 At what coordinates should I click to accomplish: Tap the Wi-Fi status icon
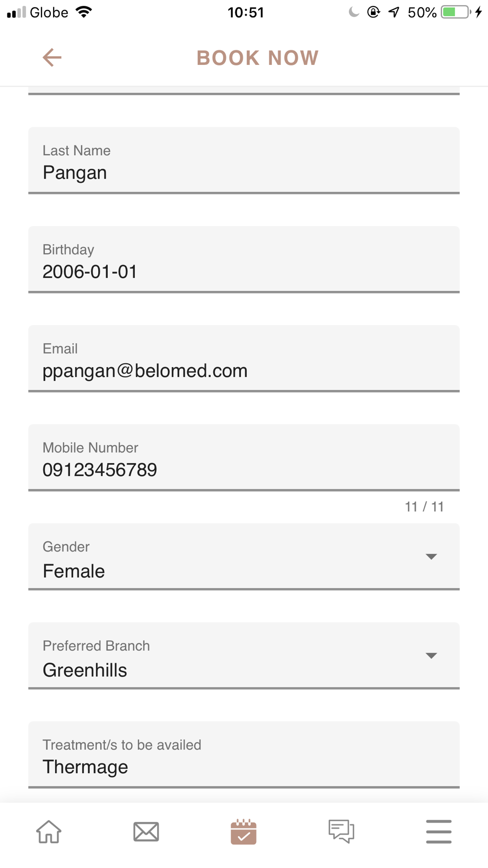click(84, 12)
